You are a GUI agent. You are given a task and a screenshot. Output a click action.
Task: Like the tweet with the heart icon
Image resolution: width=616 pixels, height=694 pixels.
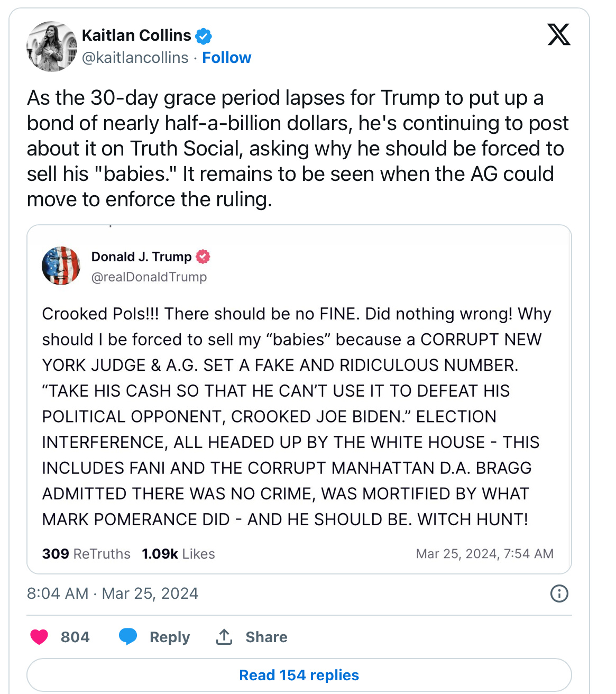pyautogui.click(x=39, y=637)
